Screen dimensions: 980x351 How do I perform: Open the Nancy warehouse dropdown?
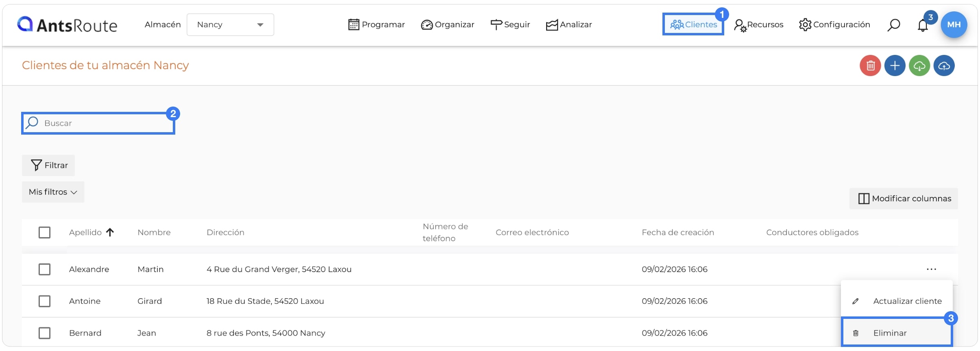[230, 25]
